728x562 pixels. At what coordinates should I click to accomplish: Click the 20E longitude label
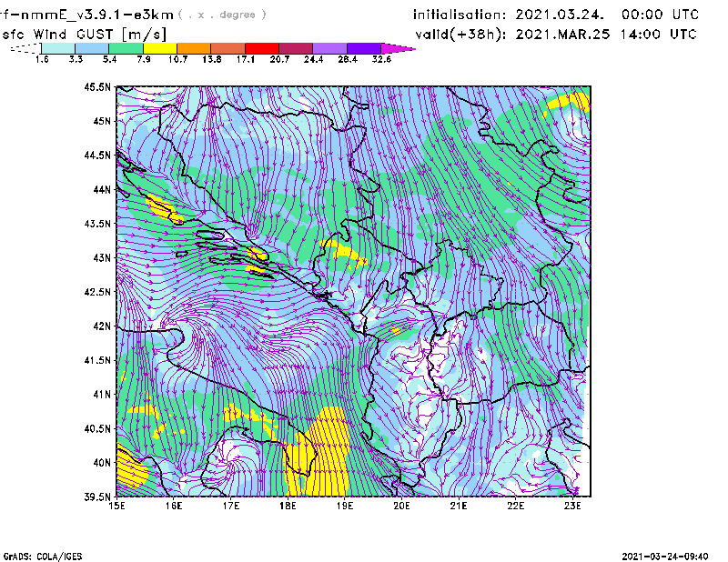[x=401, y=506]
